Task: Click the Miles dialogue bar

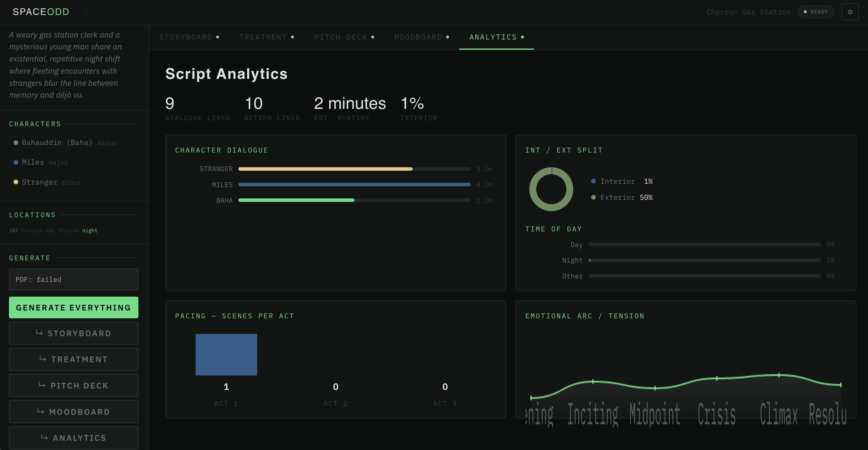Action: point(354,185)
